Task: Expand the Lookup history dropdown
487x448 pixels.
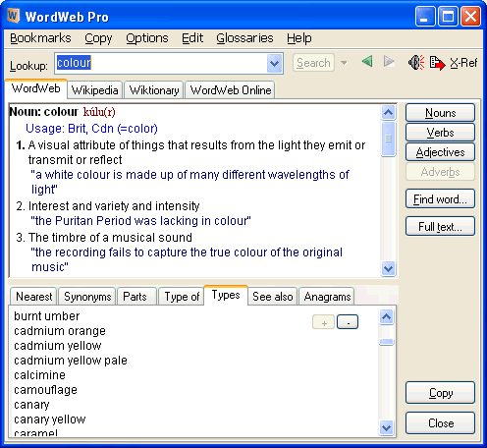Action: pos(274,63)
